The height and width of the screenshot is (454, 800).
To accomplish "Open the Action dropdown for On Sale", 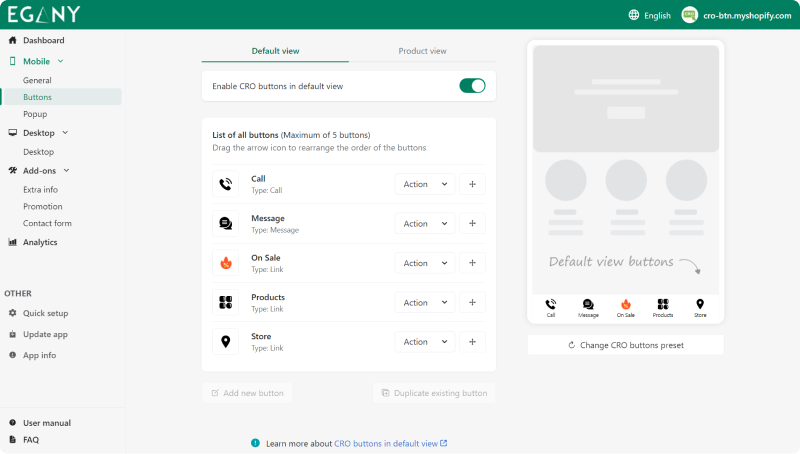I will [424, 263].
